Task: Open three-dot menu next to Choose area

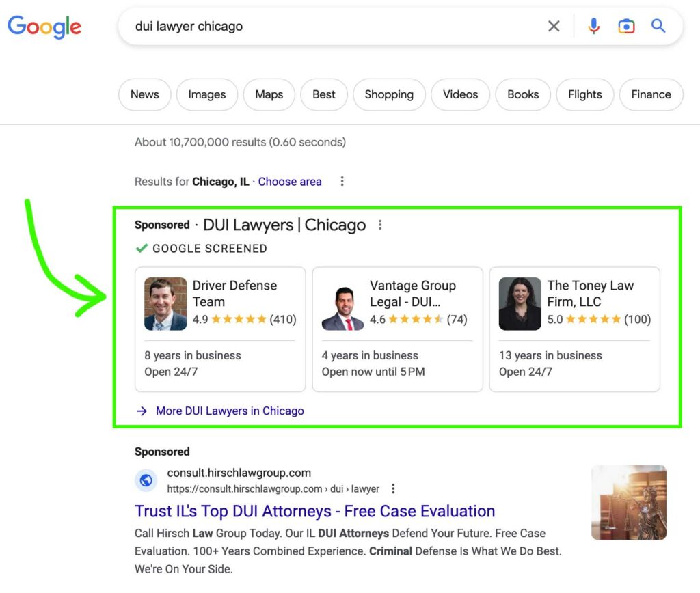Action: click(342, 181)
